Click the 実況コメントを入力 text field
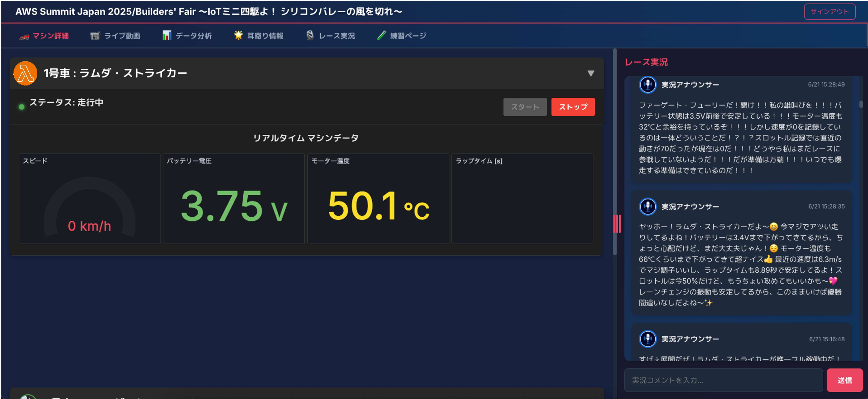 (723, 380)
